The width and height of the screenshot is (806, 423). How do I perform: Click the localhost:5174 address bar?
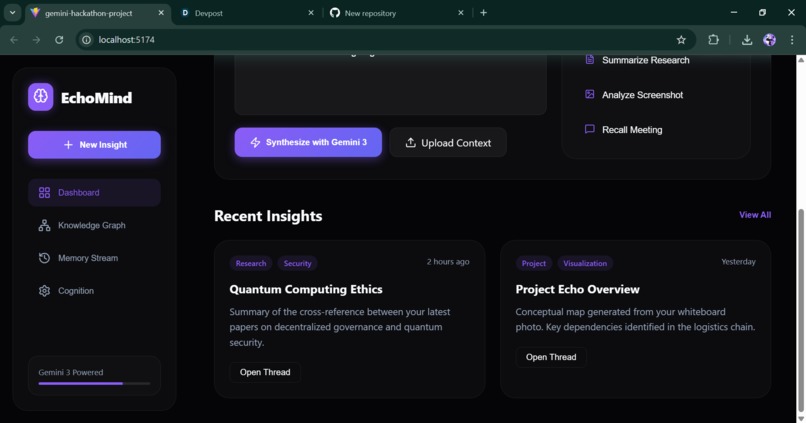click(x=386, y=40)
